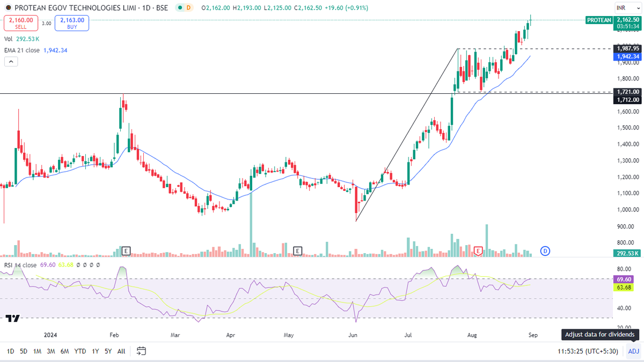Click the 1,987.95 price axis label

tap(628, 48)
